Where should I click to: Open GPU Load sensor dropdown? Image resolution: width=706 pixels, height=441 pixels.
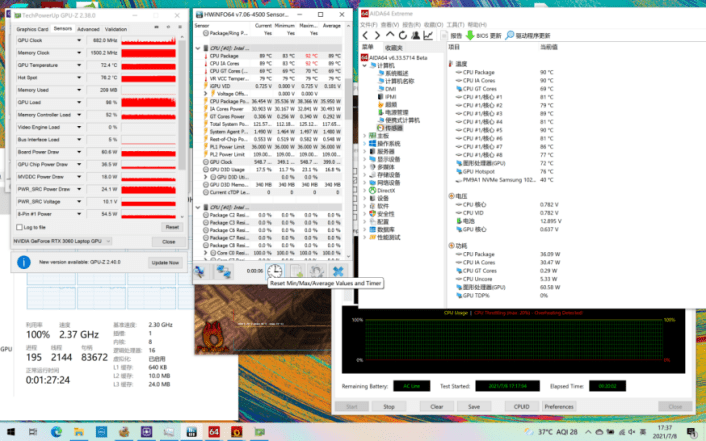79,102
